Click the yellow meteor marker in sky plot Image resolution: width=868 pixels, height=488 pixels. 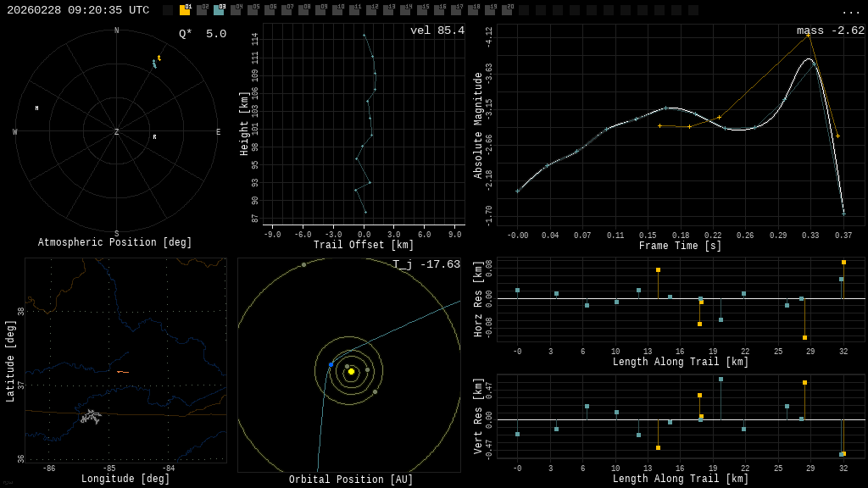point(159,58)
